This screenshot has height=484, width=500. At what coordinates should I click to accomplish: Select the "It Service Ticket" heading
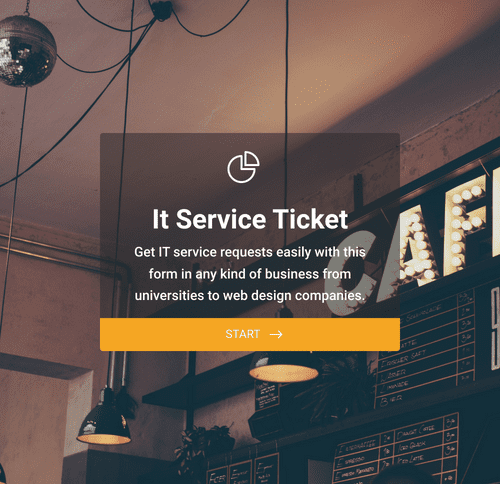(250, 219)
